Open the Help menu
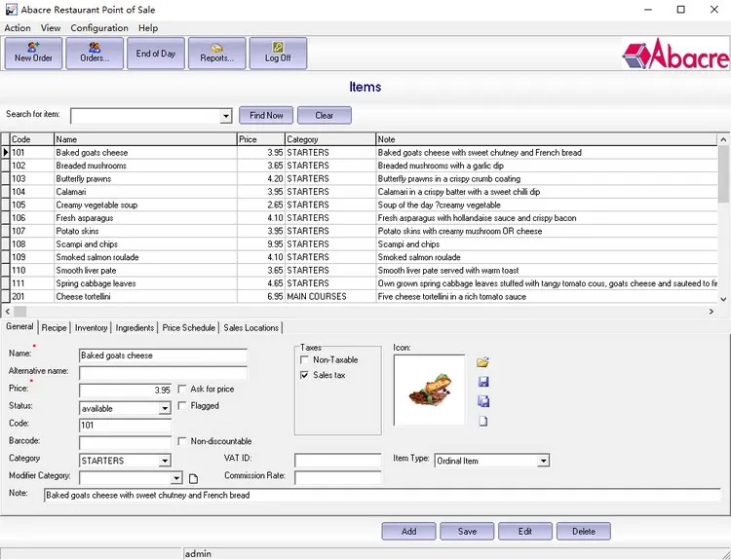Screen dimensions: 731x560 click(x=148, y=28)
